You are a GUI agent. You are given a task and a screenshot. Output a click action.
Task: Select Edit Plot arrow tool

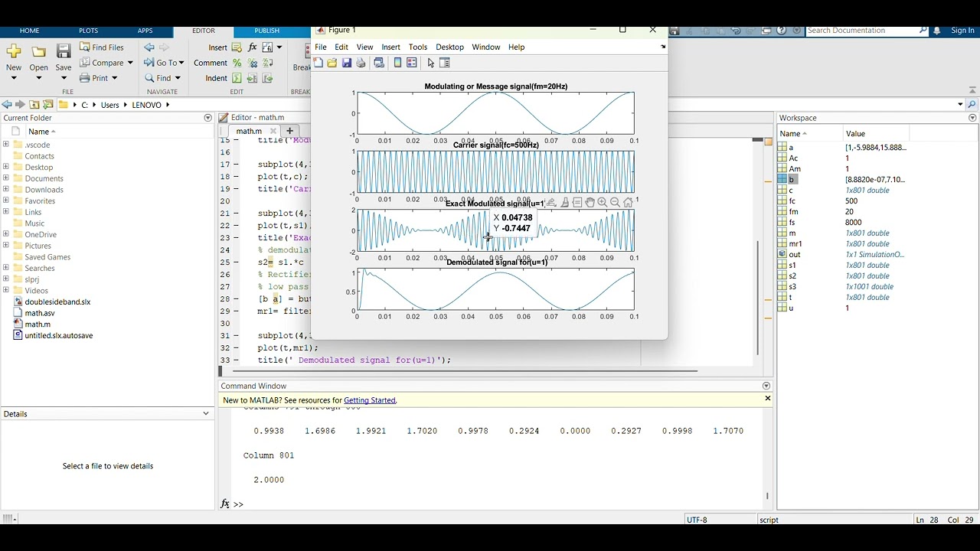pos(431,64)
